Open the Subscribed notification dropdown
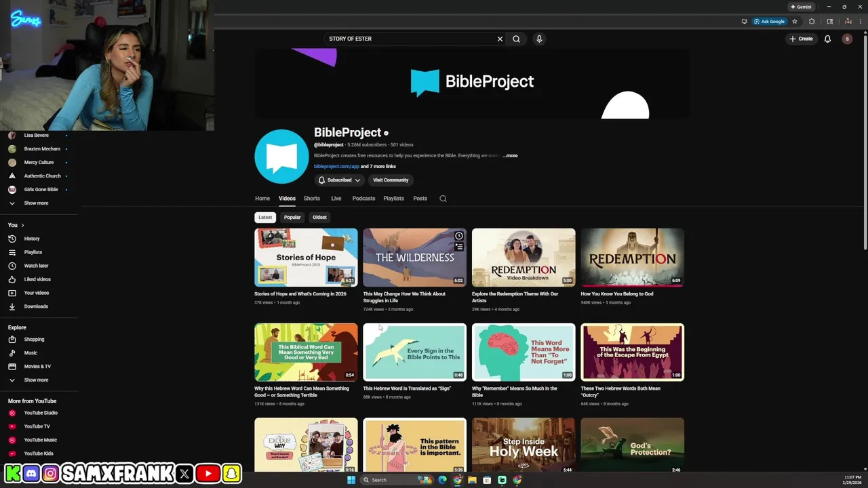The width and height of the screenshot is (868, 488). [339, 180]
